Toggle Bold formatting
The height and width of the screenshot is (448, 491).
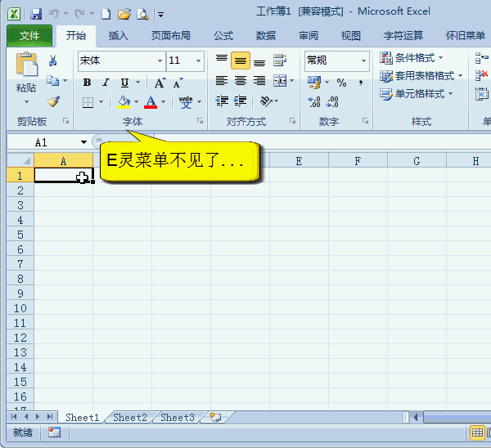[x=87, y=83]
